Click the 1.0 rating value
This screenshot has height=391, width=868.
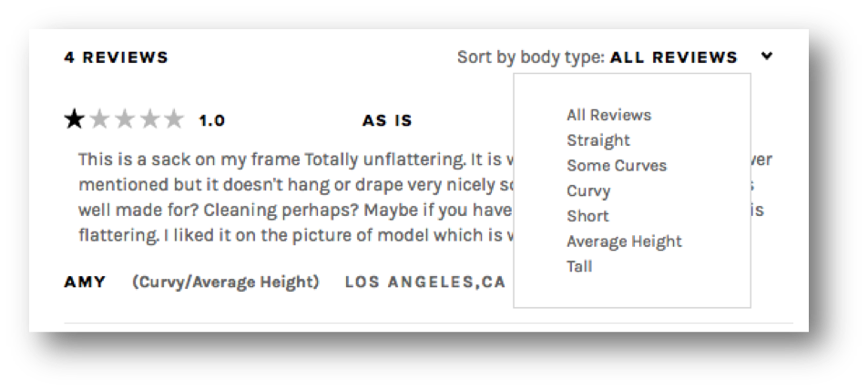(211, 120)
